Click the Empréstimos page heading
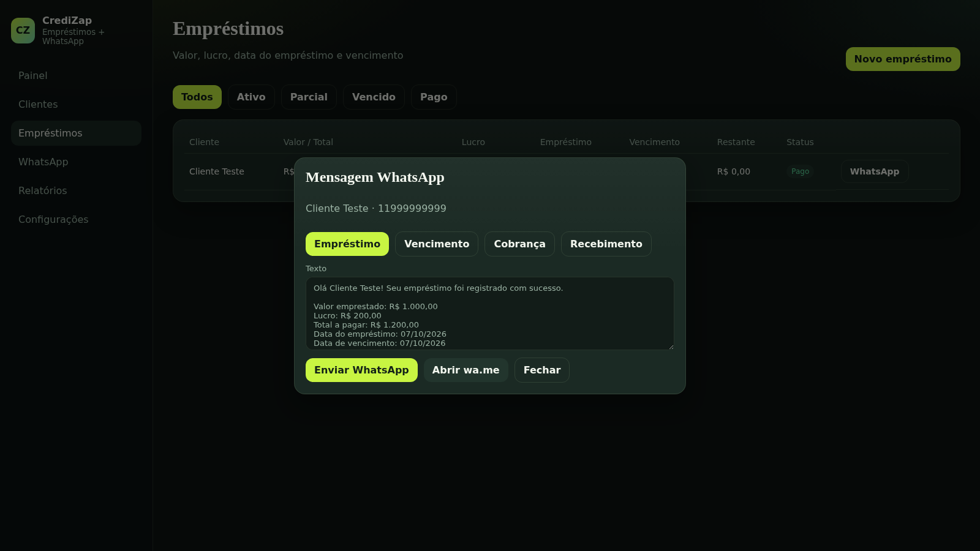Screen dimensions: 980x551 [x=228, y=29]
